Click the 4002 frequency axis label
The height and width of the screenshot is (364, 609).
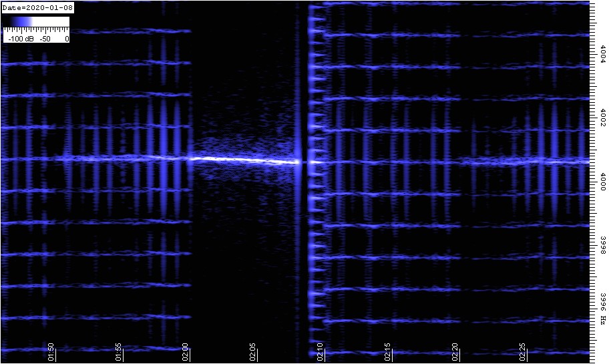pyautogui.click(x=603, y=118)
